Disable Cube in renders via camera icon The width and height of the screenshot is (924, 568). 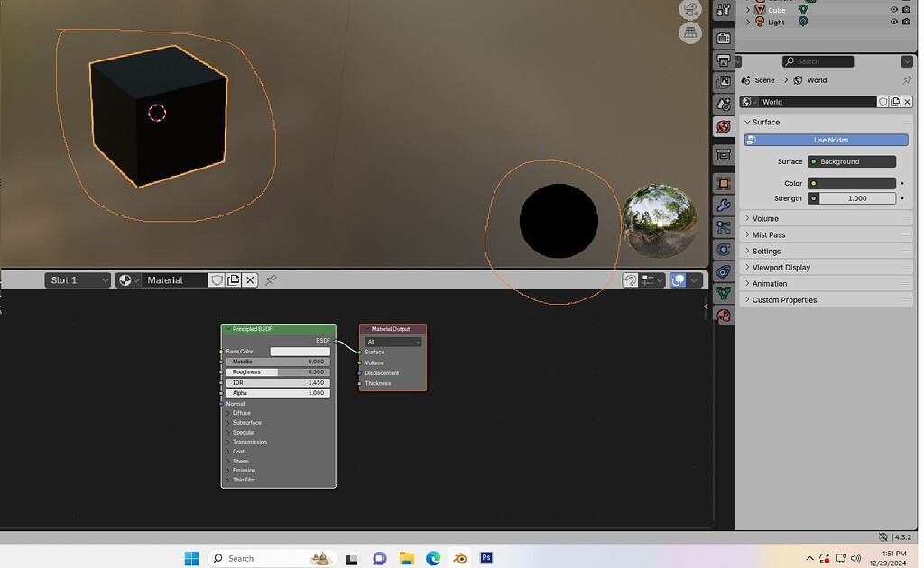click(x=906, y=10)
